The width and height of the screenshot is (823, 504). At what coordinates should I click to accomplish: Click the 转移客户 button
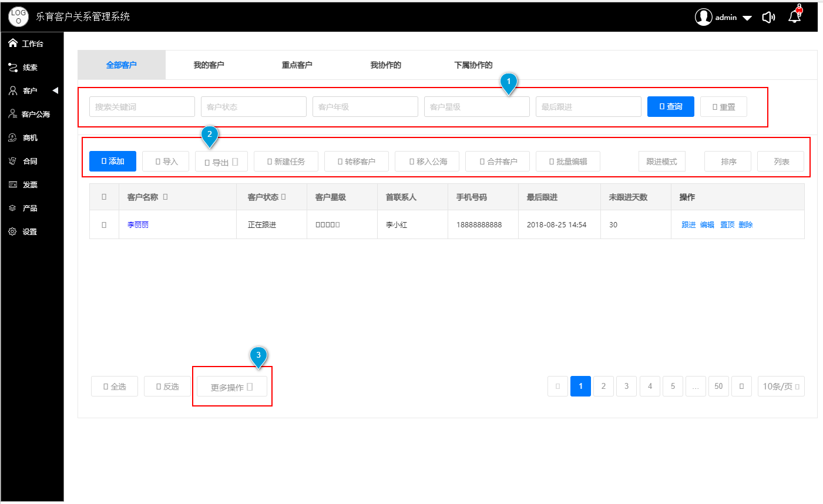[x=357, y=162]
